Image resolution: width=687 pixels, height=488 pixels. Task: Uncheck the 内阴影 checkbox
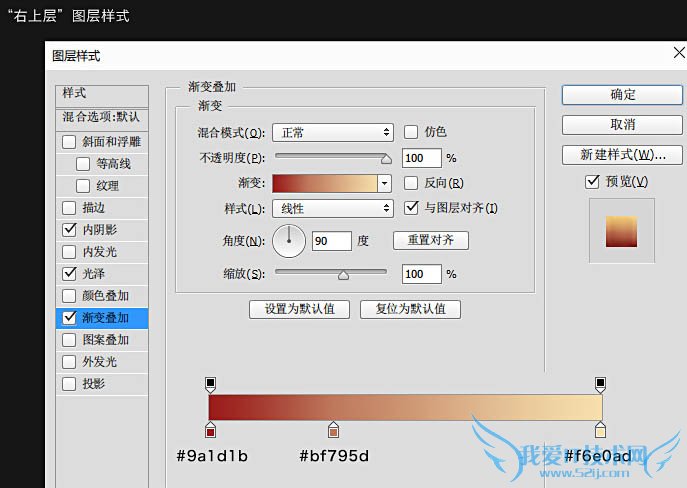coord(69,230)
